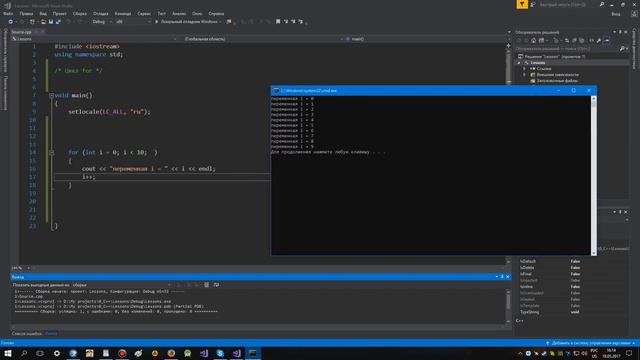Open the Сервис menu
Image resolution: width=640 pixels, height=360 pixels.
pyautogui.click(x=144, y=13)
